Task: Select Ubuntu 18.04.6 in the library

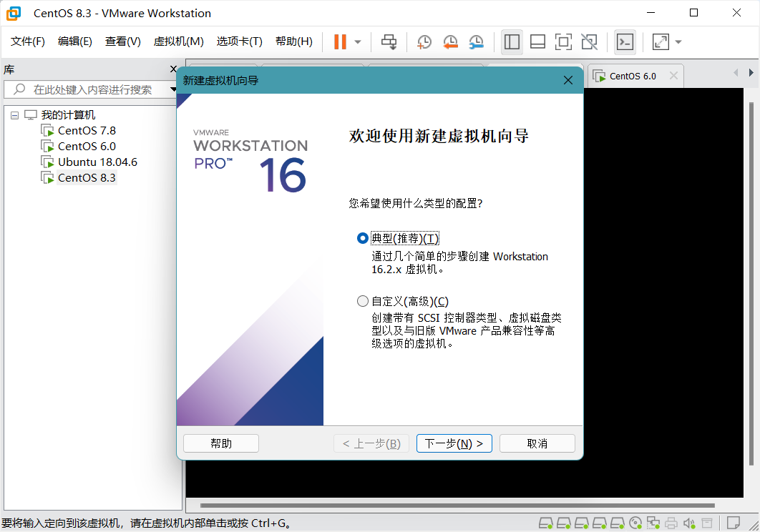Action: click(x=97, y=162)
